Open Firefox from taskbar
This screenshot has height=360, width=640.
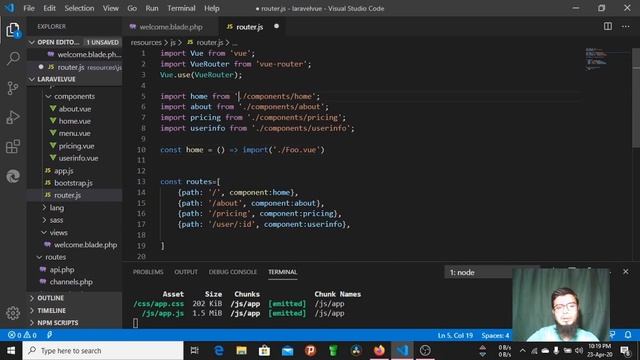pyautogui.click(x=379, y=351)
